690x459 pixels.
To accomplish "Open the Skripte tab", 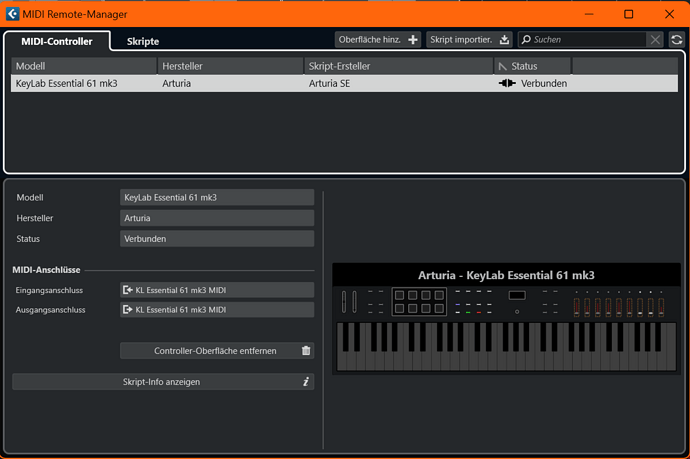I will coord(143,41).
